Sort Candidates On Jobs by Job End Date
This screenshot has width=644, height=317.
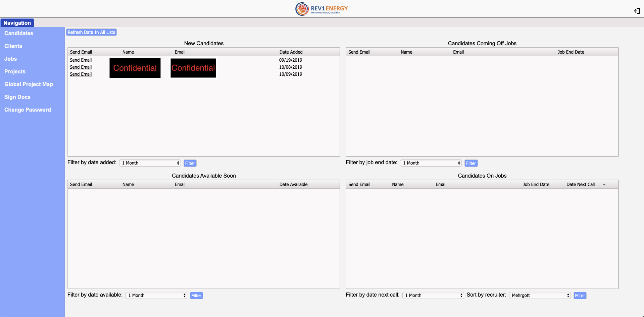(x=536, y=184)
